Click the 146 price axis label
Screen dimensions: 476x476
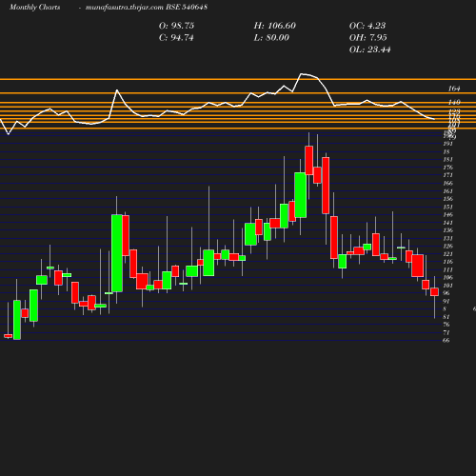[448, 214]
